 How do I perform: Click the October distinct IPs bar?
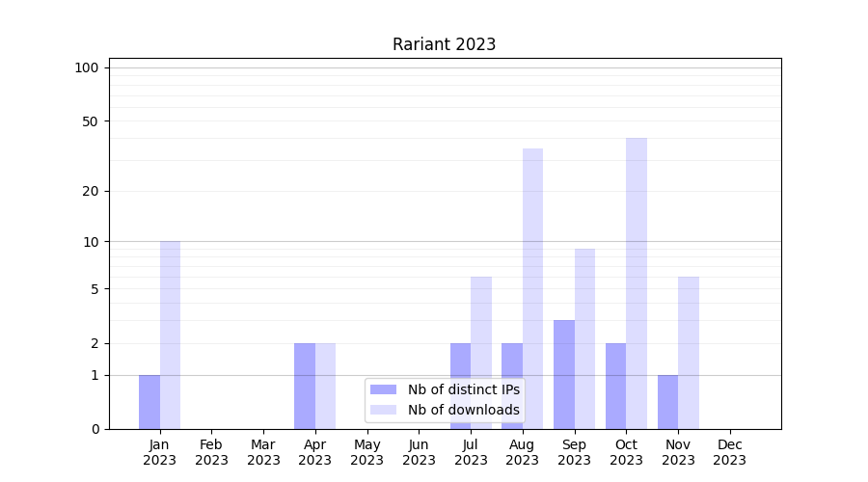point(615,386)
